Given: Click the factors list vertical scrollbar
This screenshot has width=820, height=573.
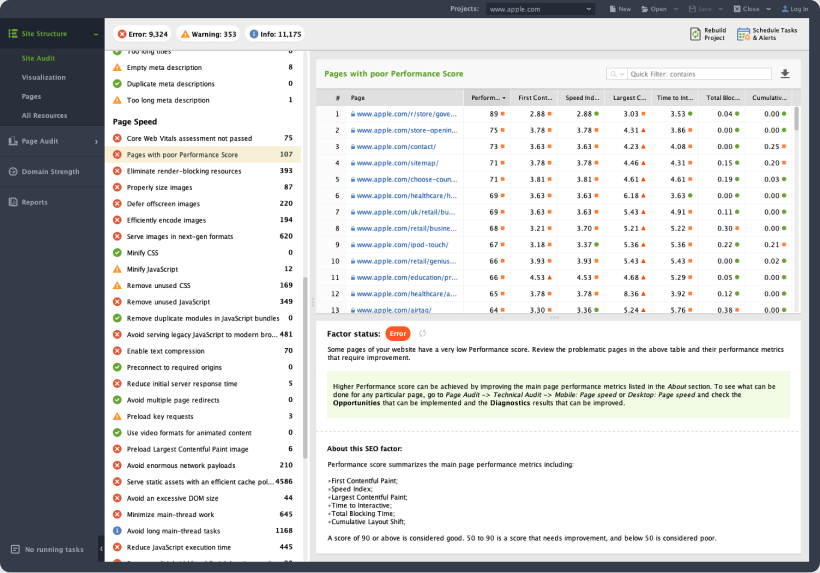Looking at the screenshot, I should click(305, 368).
